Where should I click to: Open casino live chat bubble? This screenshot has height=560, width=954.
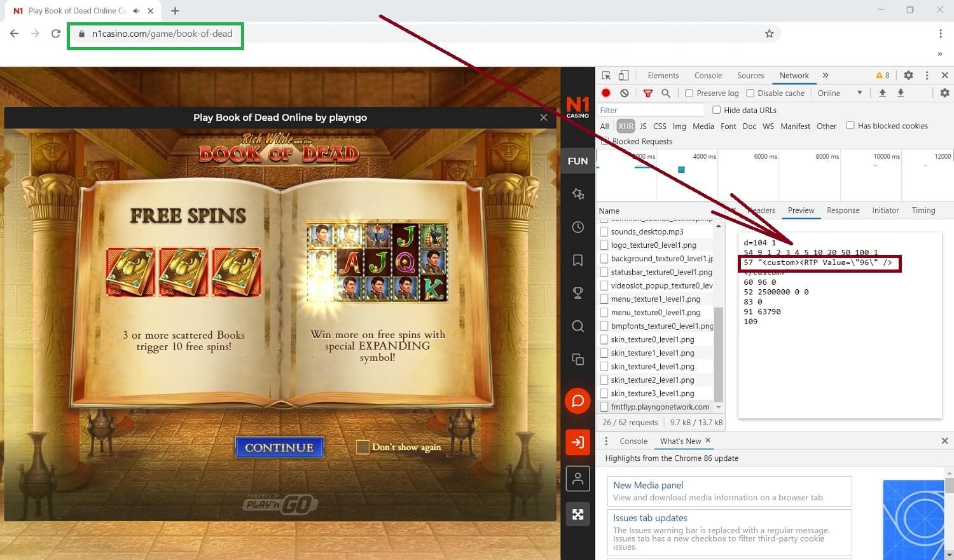[x=577, y=401]
